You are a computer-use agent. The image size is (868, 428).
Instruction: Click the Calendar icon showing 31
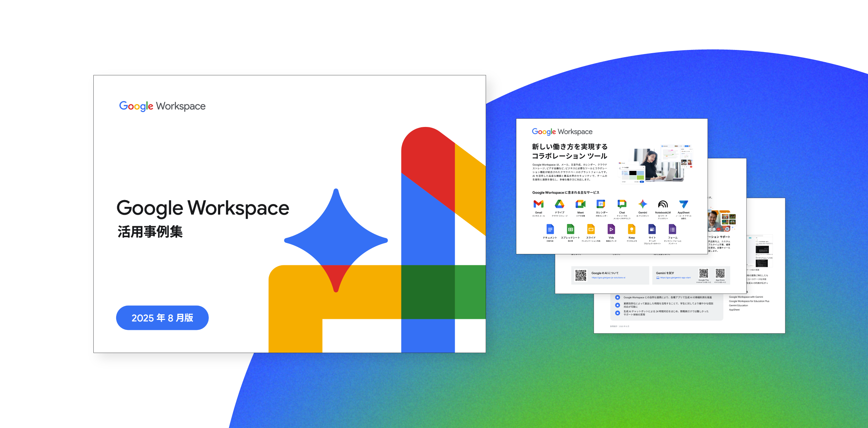click(x=601, y=204)
